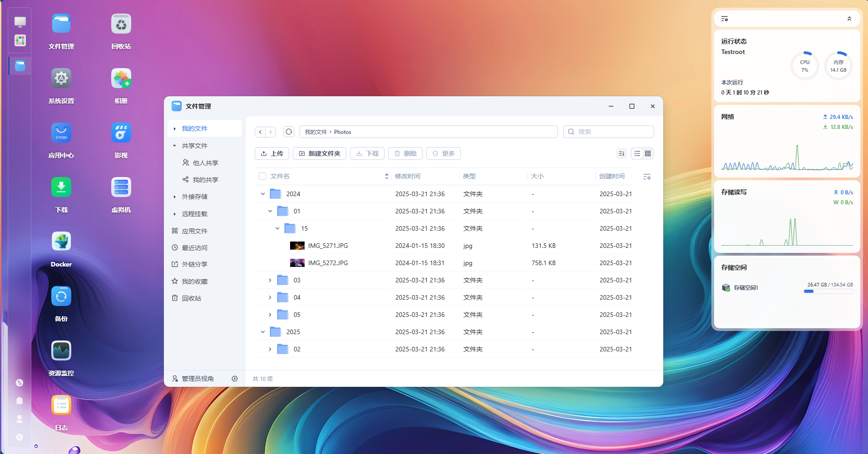Click the 删除 delete button
868x454 pixels.
(405, 153)
